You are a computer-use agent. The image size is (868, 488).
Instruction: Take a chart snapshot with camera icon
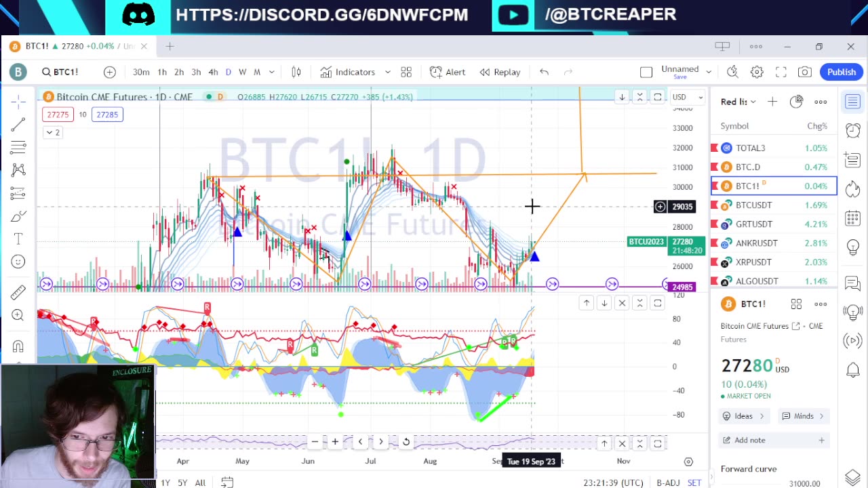(805, 72)
